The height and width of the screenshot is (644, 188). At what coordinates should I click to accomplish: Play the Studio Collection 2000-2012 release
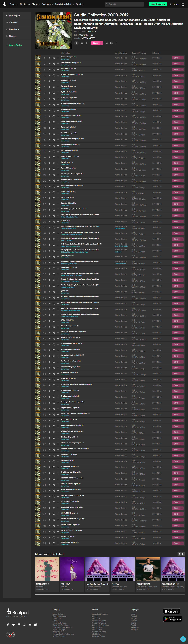[77, 43]
